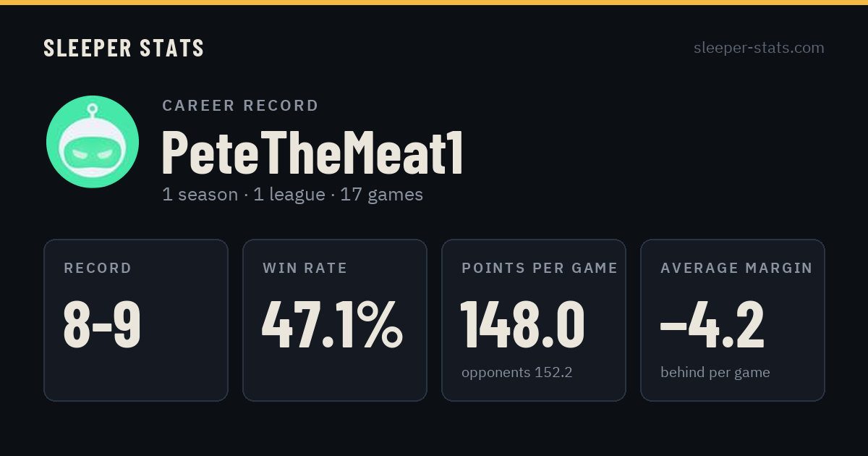
Task: Click the 8-9 record value
Action: tap(102, 325)
